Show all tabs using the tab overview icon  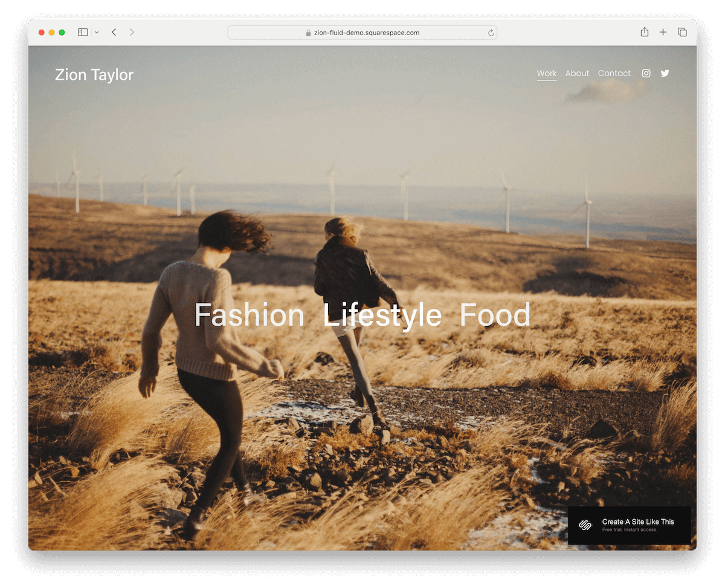point(682,32)
